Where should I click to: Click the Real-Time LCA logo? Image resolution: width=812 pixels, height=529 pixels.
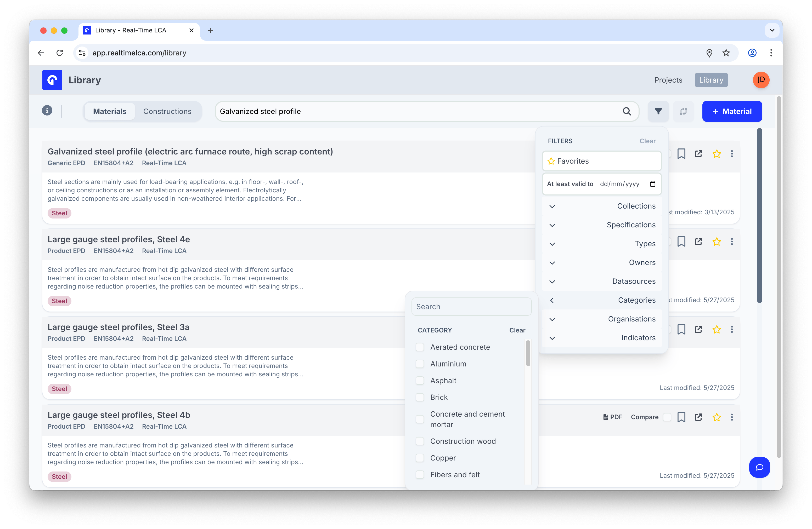52,80
